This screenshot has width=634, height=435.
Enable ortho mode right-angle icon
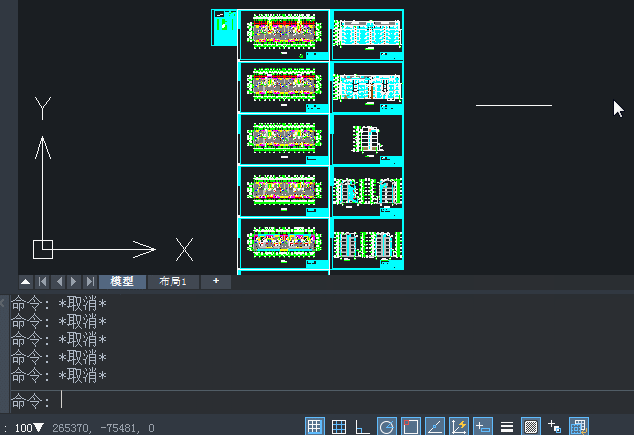[x=363, y=427]
